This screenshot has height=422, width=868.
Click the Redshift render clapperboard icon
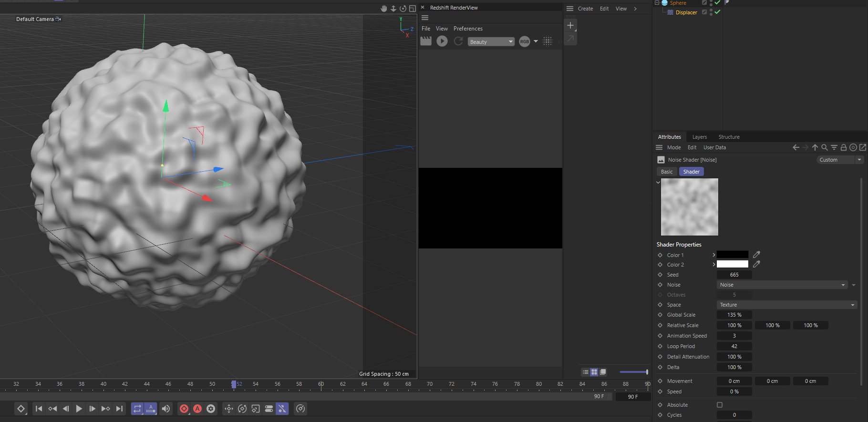(426, 41)
